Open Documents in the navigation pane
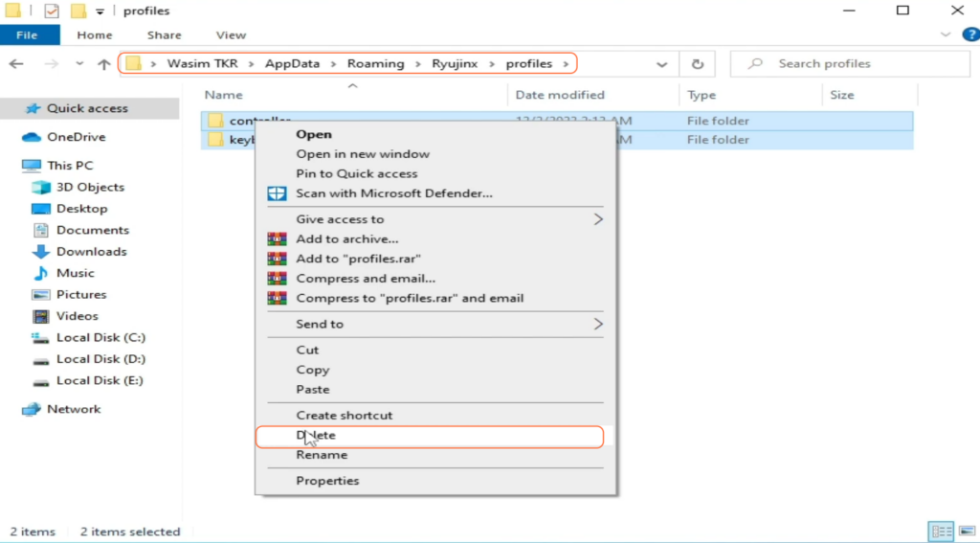 point(93,230)
